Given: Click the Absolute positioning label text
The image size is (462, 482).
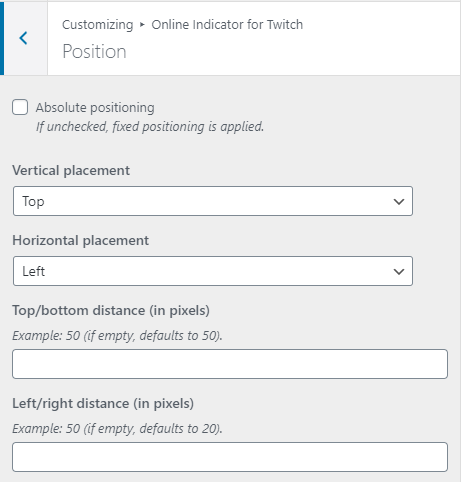Looking at the screenshot, I should pos(95,108).
